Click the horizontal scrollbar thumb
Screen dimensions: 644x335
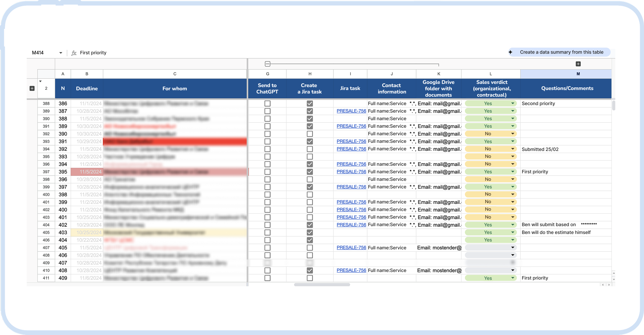tap(322, 285)
